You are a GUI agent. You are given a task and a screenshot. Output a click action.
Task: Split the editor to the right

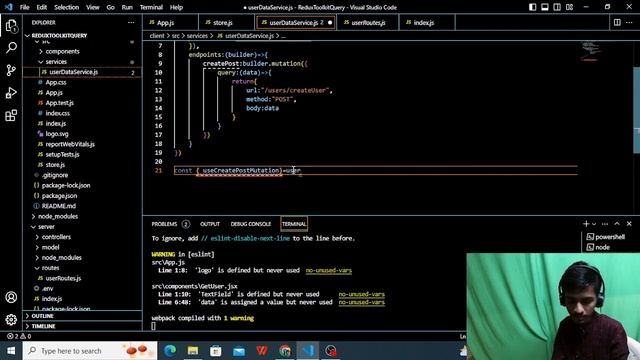pyautogui.click(x=617, y=22)
